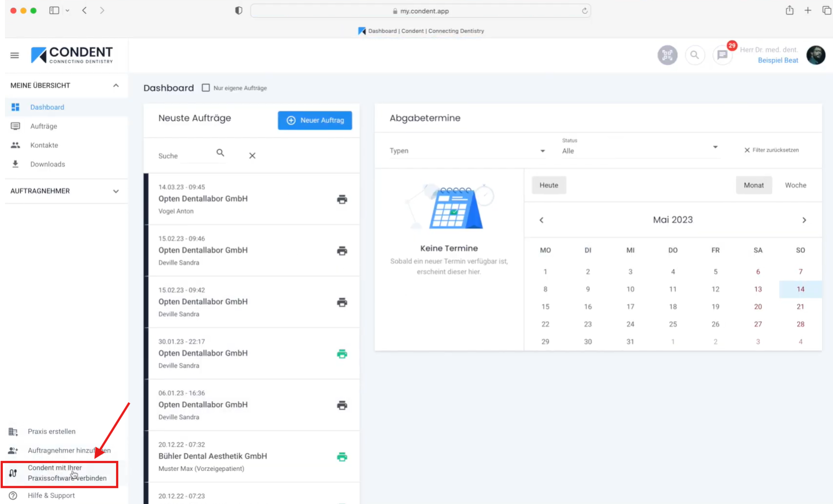Click the Safari share icon
This screenshot has width=833, height=504.
tap(790, 10)
